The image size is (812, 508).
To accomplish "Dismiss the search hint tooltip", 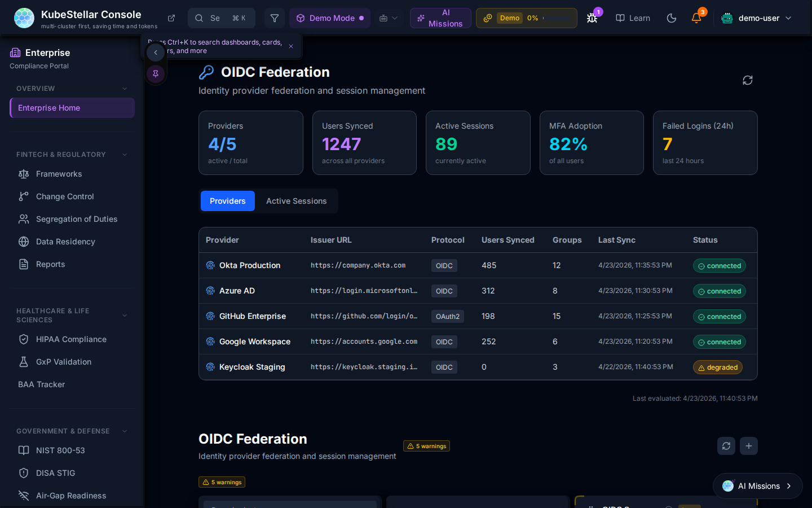I will (291, 46).
